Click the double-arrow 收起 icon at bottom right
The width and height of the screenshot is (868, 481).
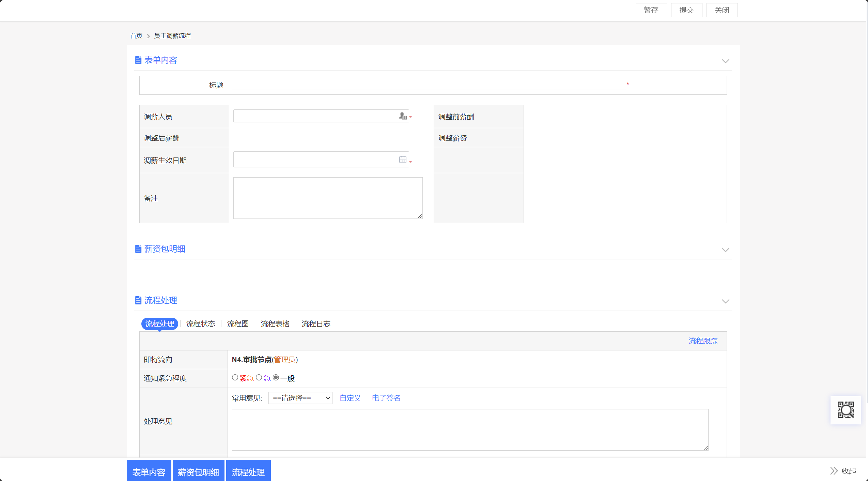tap(834, 471)
